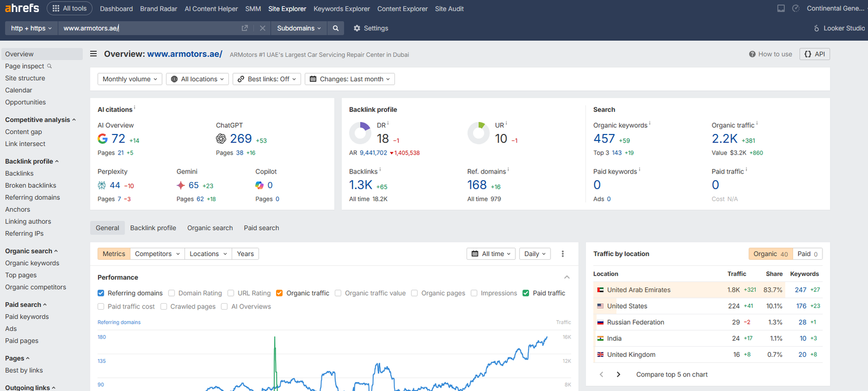Image resolution: width=868 pixels, height=391 pixels.
Task: Click the Ahrefs logo
Action: (22, 8)
